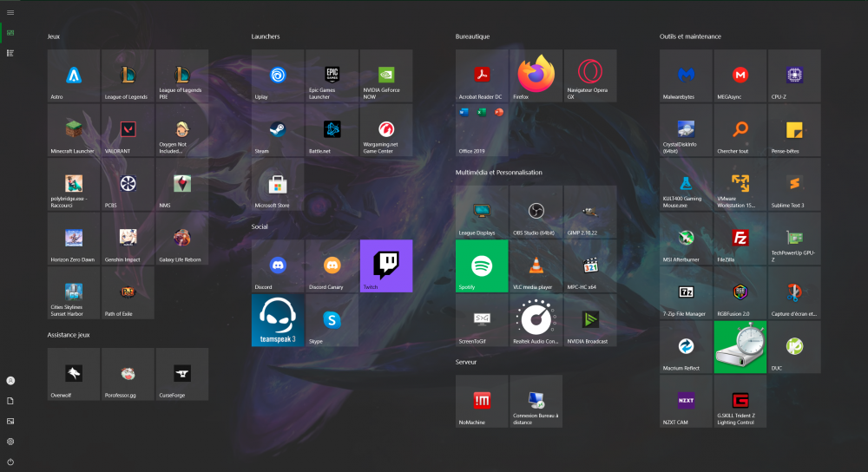Viewport: 868px width, 472px height.
Task: Select the "Outils et maintenance" group header
Action: click(x=690, y=36)
